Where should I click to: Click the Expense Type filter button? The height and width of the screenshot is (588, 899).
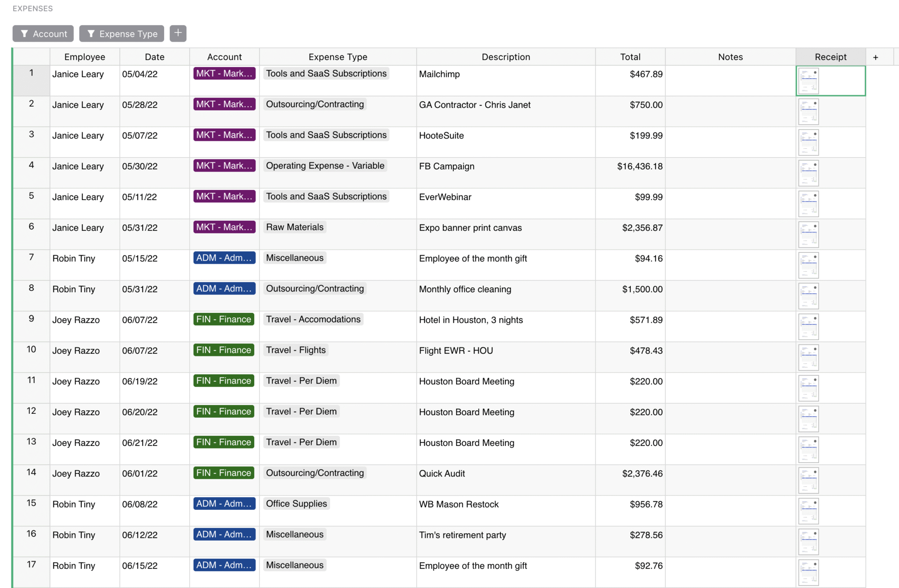pos(122,33)
